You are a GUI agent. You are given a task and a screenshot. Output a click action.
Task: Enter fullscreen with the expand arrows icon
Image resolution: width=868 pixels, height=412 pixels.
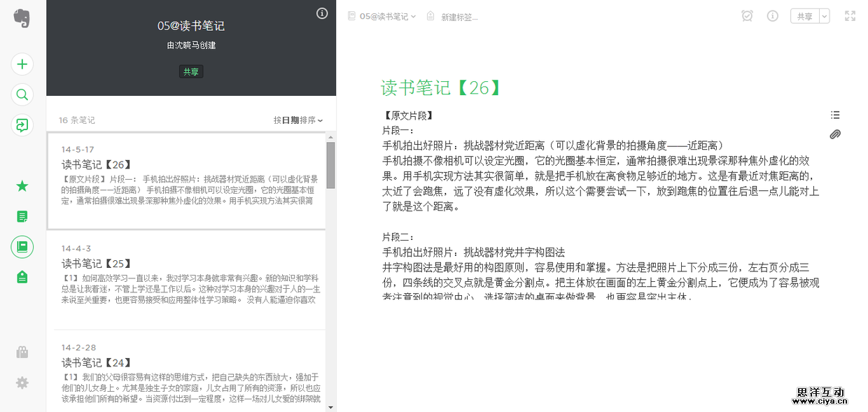pyautogui.click(x=849, y=15)
